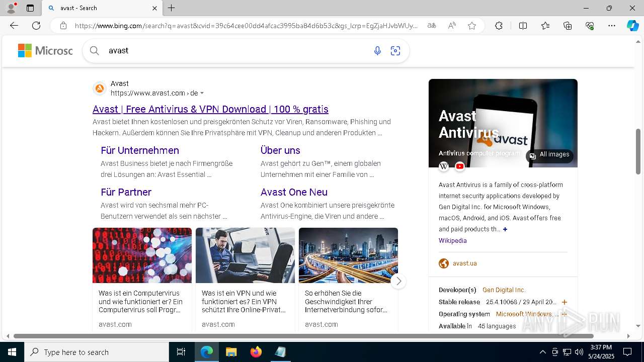Click the vertical scrollbar thumb
This screenshot has width=644, height=362.
click(638, 151)
